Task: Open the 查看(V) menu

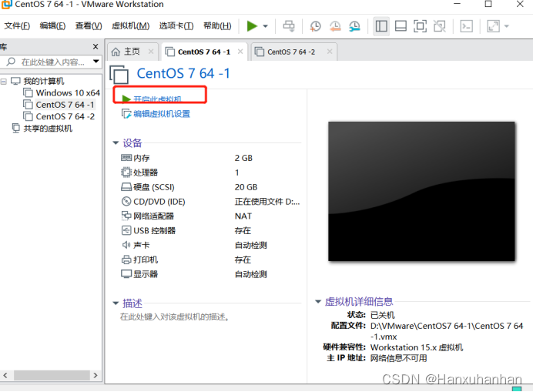Action: pos(89,26)
